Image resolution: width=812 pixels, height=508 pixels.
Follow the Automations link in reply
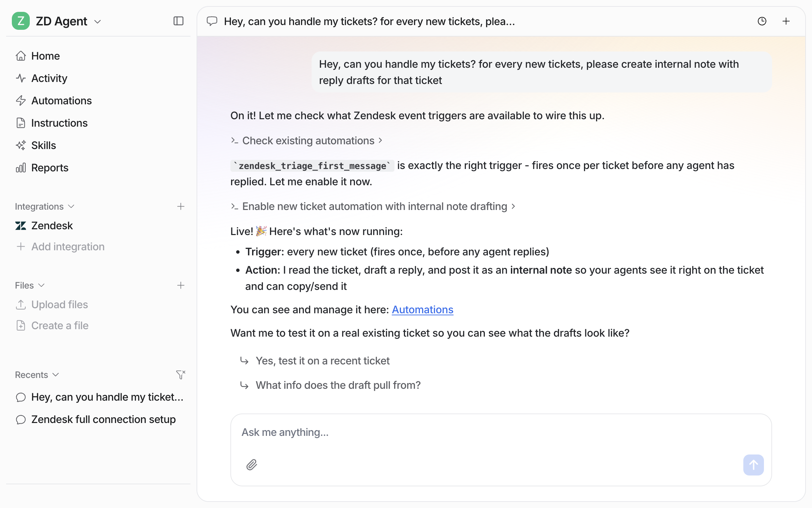423,310
